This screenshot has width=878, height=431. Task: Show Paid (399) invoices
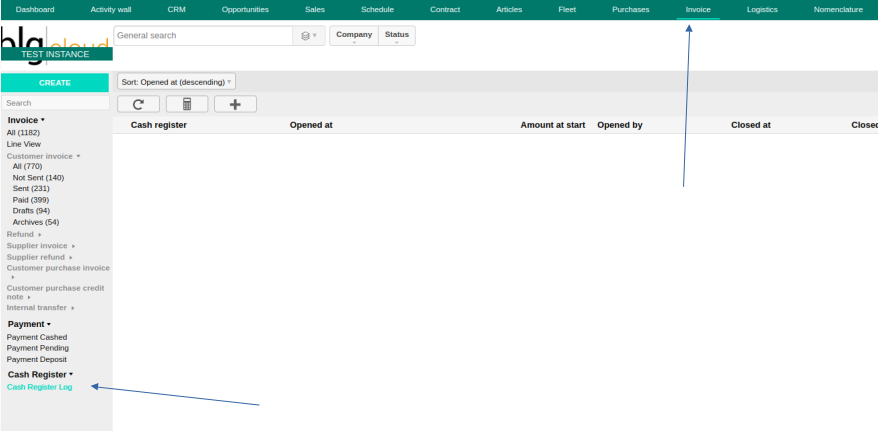click(31, 200)
